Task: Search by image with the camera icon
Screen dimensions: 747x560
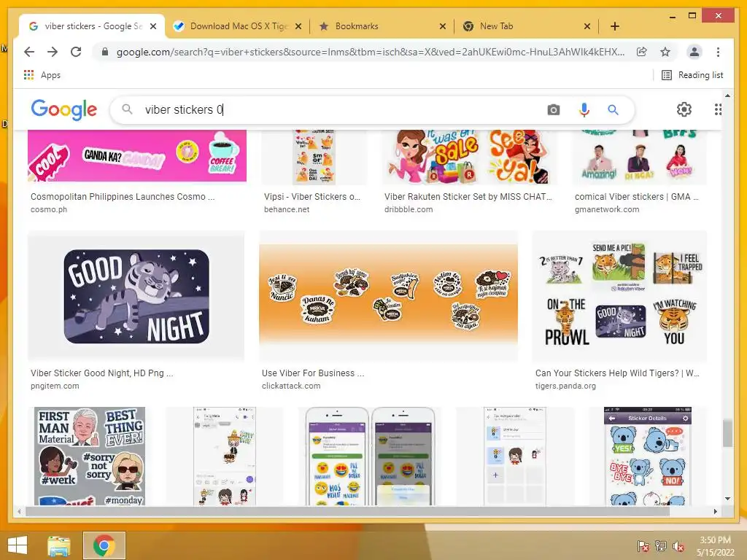Action: pos(553,110)
